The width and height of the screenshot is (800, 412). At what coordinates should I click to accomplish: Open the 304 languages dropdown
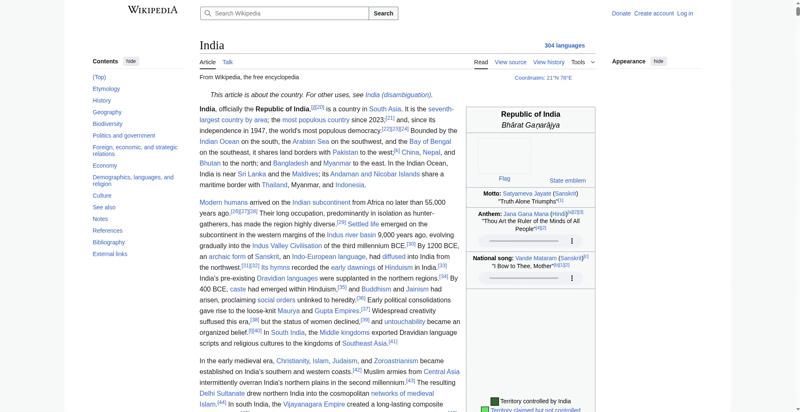coord(564,45)
